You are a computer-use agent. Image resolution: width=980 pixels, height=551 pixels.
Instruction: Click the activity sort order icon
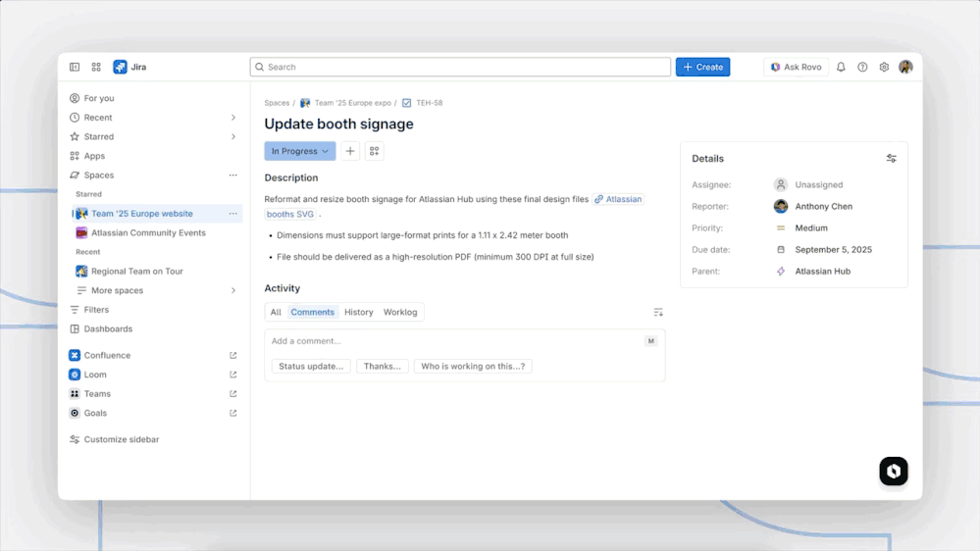click(658, 313)
